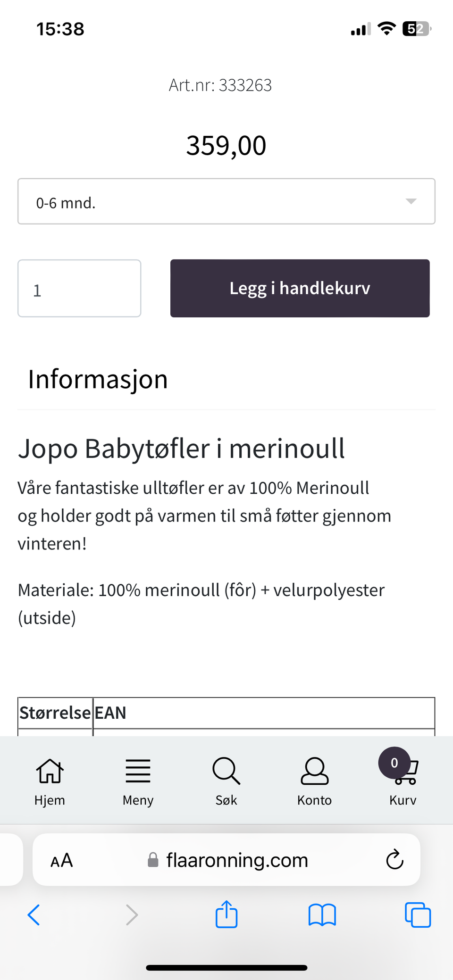Go back with Safari back arrow
Screen dimensions: 453x980
[x=34, y=915]
